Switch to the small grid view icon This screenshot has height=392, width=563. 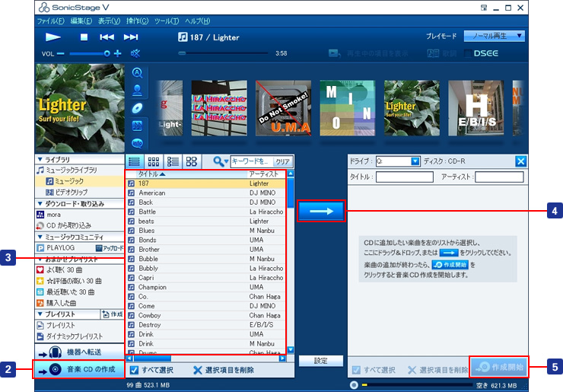pyautogui.click(x=154, y=161)
